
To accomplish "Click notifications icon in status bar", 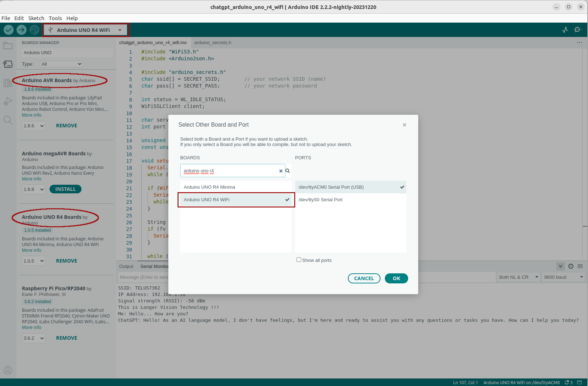I will coord(569,382).
